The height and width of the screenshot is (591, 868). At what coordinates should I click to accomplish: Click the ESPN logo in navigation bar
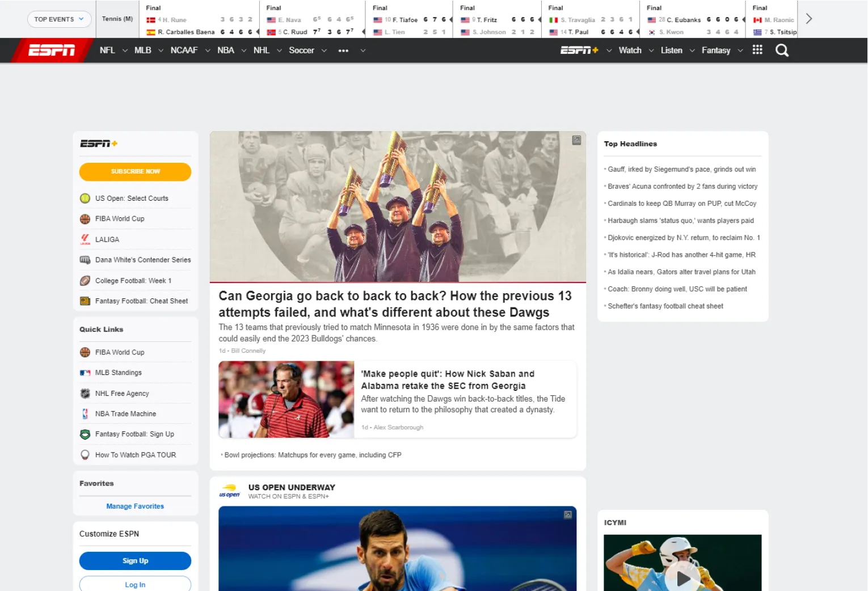point(52,50)
